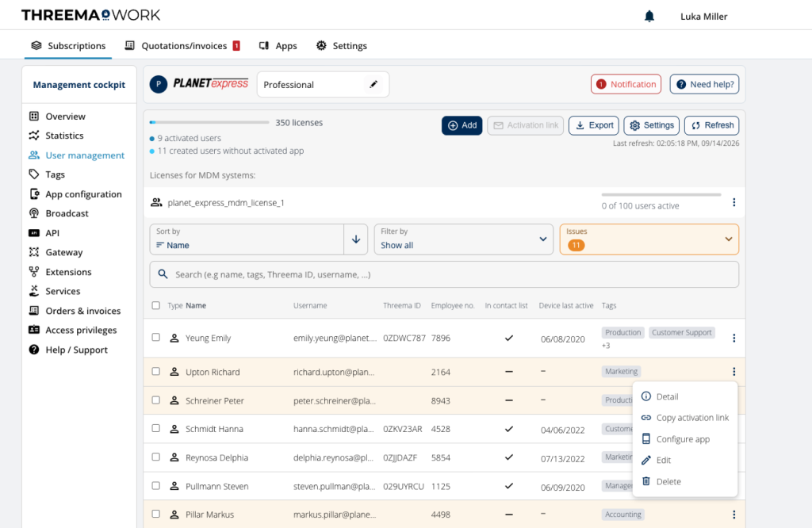Expand the Issues dropdown showing 11
Viewport: 812px width, 528px height.
pyautogui.click(x=649, y=239)
